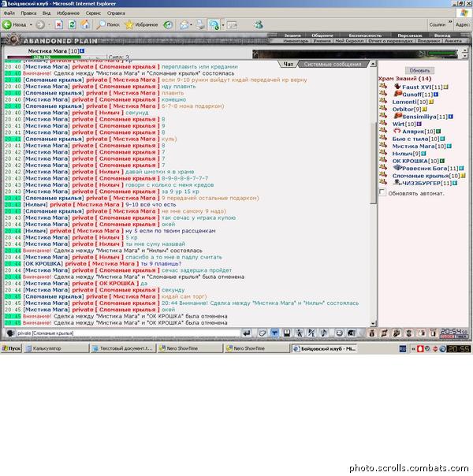Click the eraser clear chat icon
This screenshot has height=476, width=473.
point(262,333)
